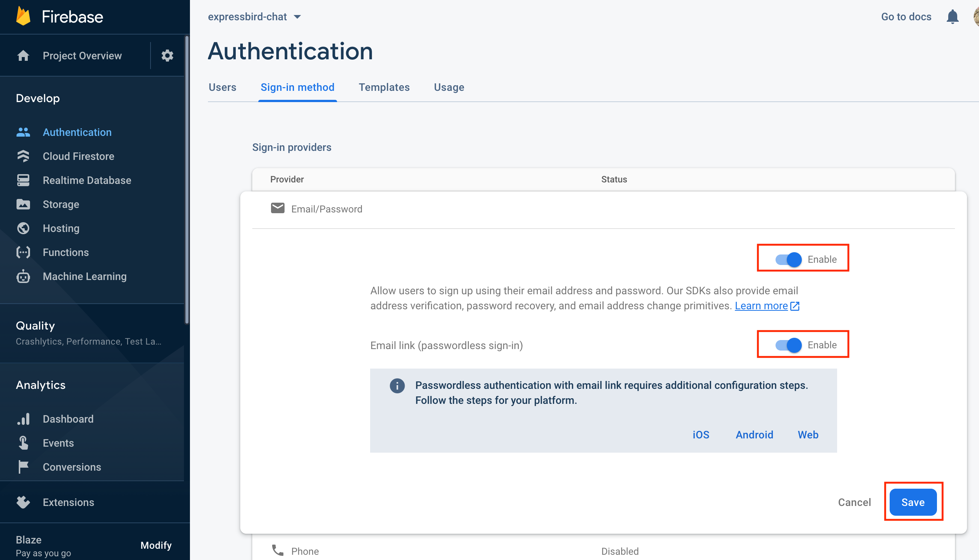Click the notifications bell icon
979x560 pixels.
pyautogui.click(x=952, y=17)
